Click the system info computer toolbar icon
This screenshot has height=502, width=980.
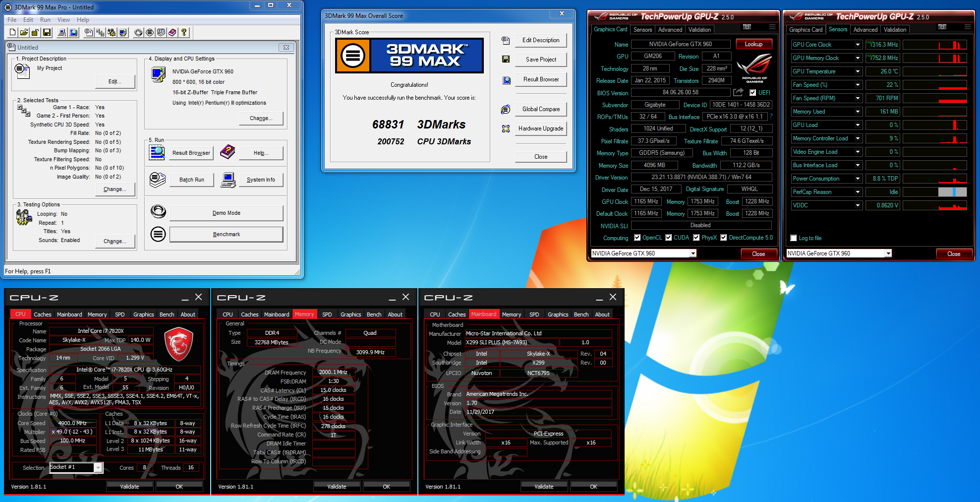coord(62,32)
